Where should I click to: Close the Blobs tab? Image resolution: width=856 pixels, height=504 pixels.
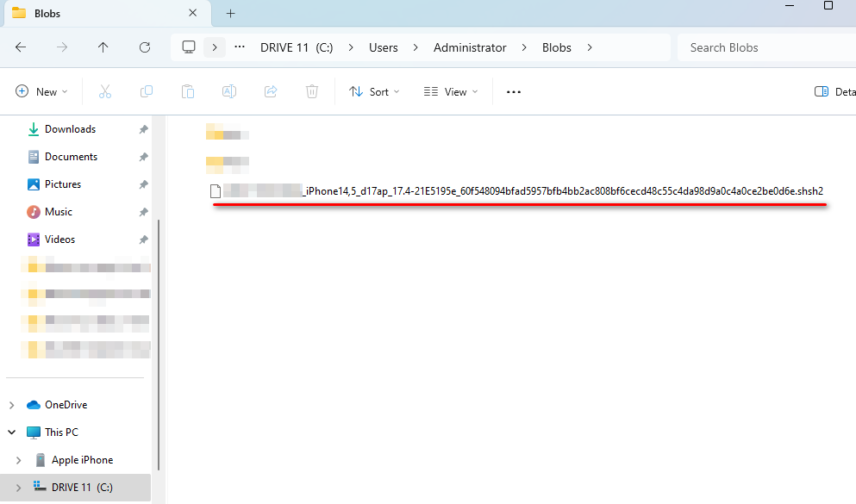point(193,13)
